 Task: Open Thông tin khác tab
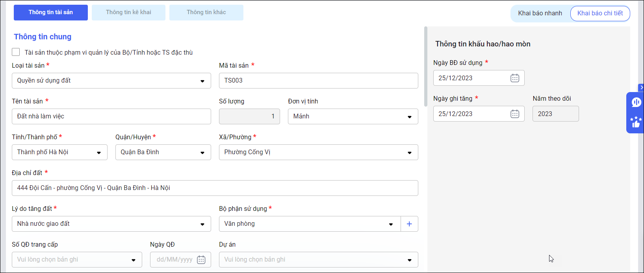pos(206,13)
